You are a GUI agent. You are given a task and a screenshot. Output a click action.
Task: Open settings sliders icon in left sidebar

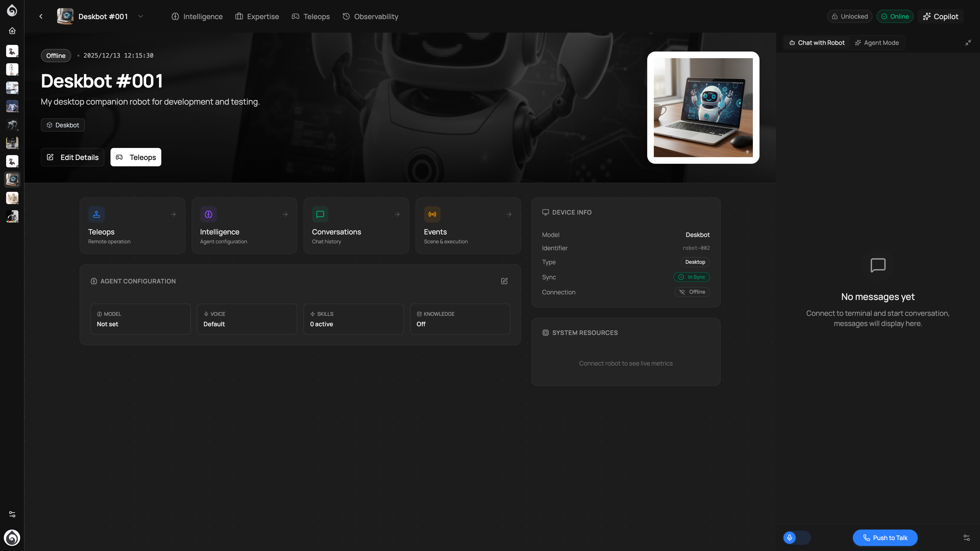click(x=12, y=514)
